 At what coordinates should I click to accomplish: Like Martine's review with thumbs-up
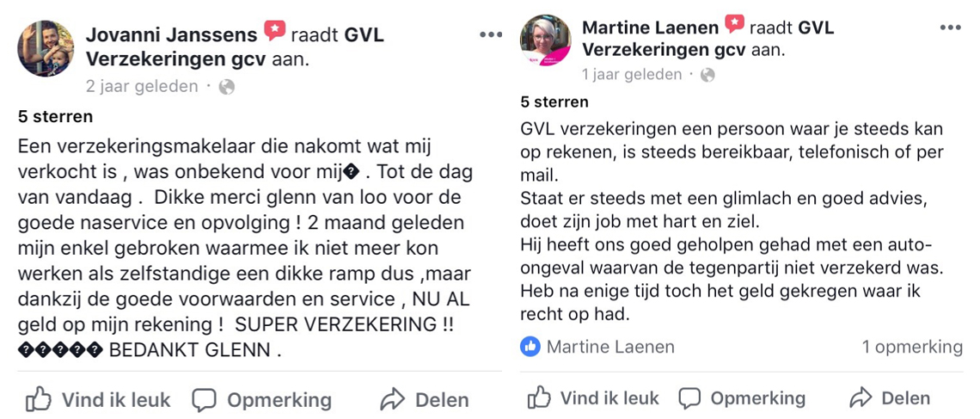[592, 398]
